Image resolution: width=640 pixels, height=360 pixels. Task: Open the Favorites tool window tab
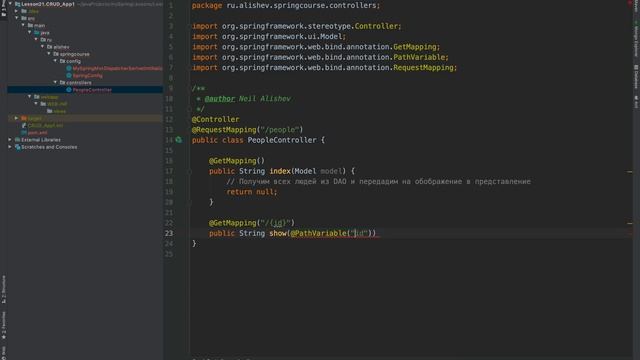(x=4, y=326)
